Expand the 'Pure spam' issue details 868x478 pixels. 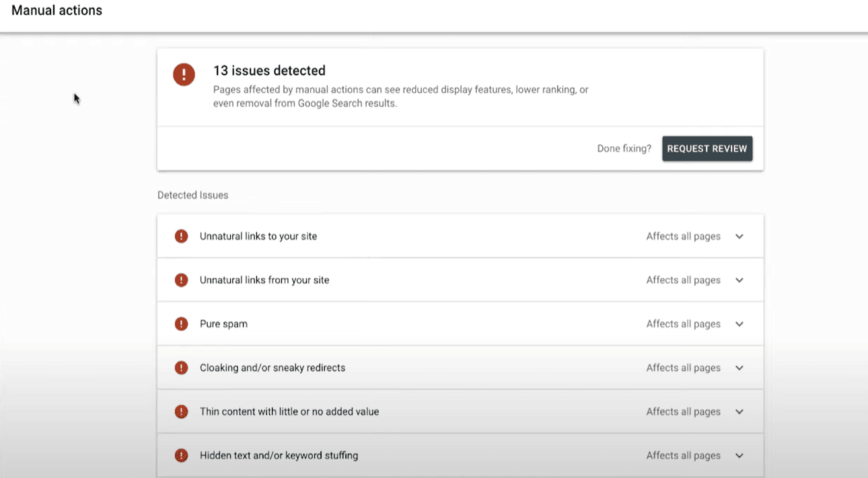tap(739, 323)
